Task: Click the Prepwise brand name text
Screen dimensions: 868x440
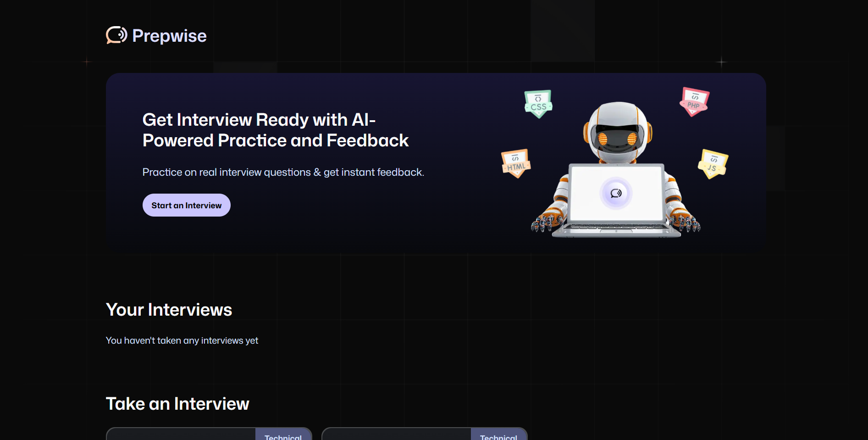Action: click(x=169, y=36)
